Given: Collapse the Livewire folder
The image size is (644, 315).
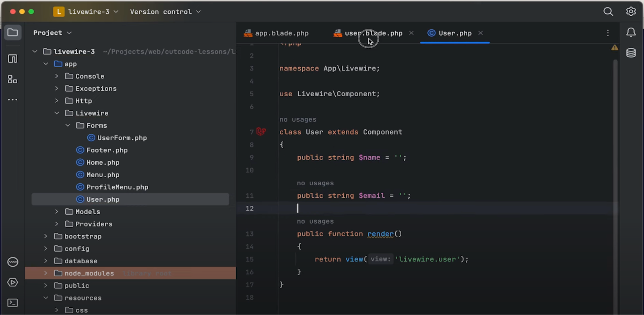Looking at the screenshot, I should 57,113.
